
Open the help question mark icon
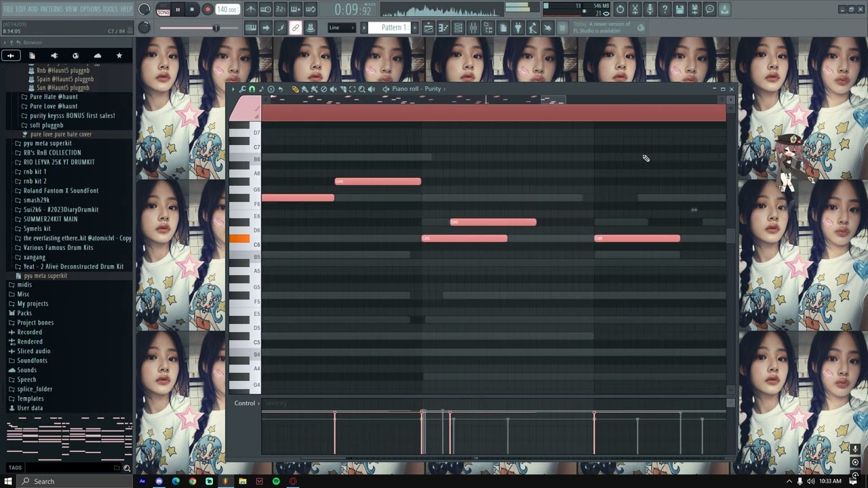pos(665,9)
